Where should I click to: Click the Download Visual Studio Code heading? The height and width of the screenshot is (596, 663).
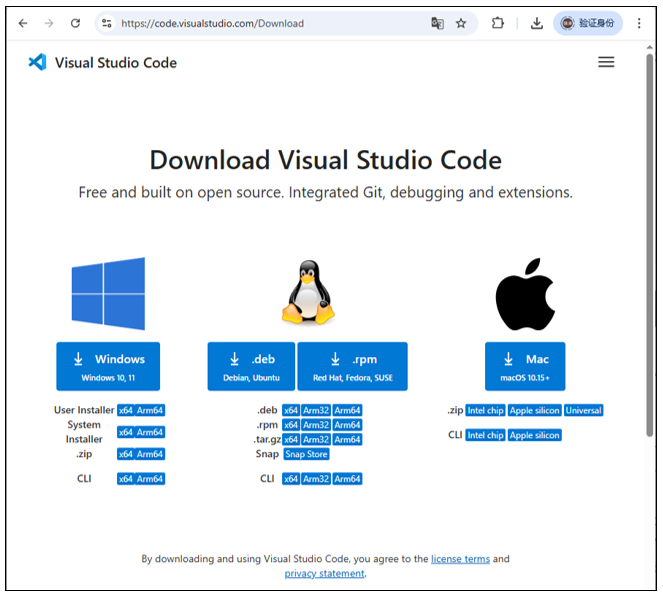click(x=326, y=160)
